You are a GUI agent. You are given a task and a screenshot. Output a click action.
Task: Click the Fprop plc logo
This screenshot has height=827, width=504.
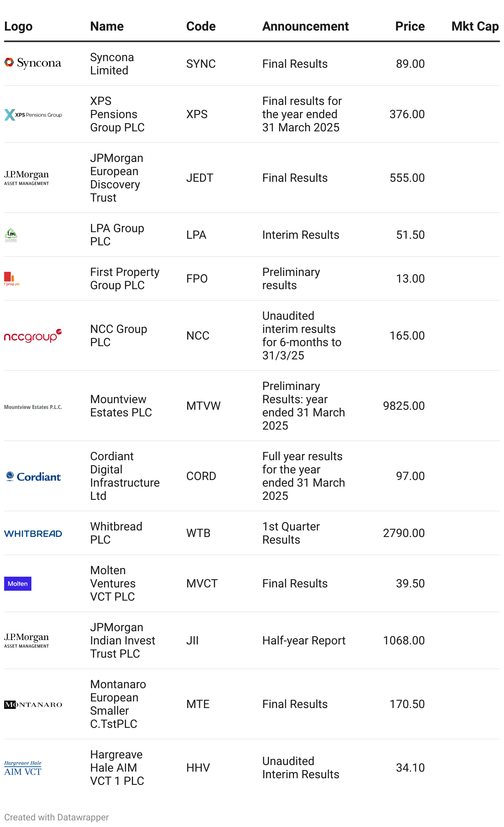(x=12, y=279)
